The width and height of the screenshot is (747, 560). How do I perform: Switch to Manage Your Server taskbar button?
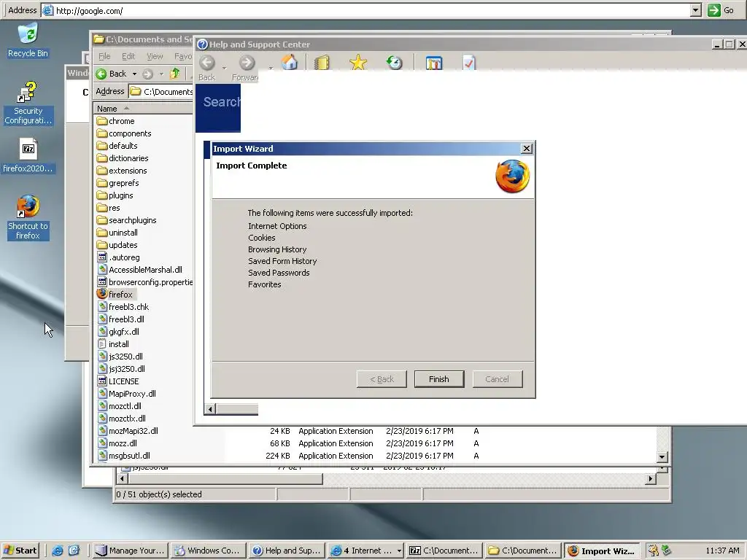coord(131,551)
